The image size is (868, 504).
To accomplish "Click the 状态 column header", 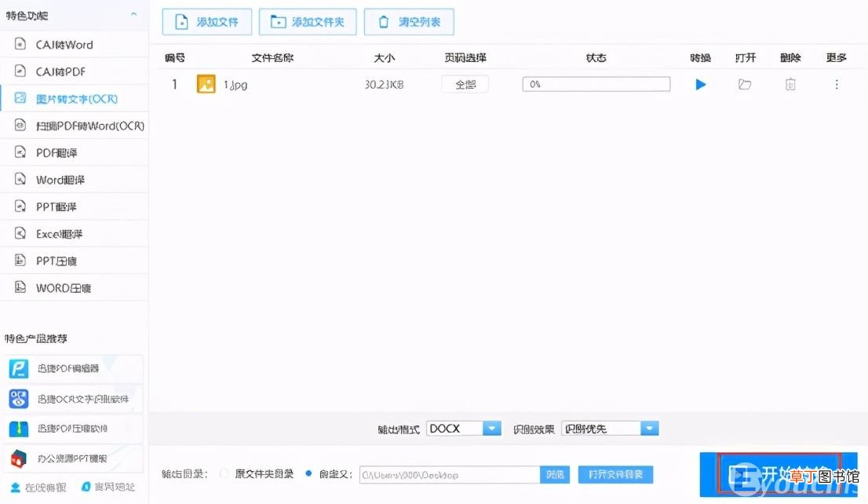I will [596, 57].
